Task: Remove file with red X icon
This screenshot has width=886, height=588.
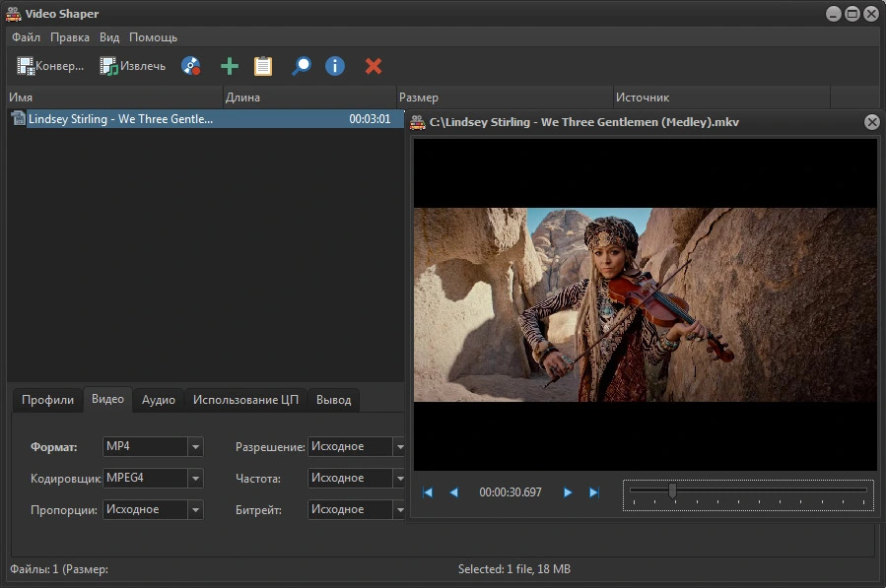Action: coord(374,66)
